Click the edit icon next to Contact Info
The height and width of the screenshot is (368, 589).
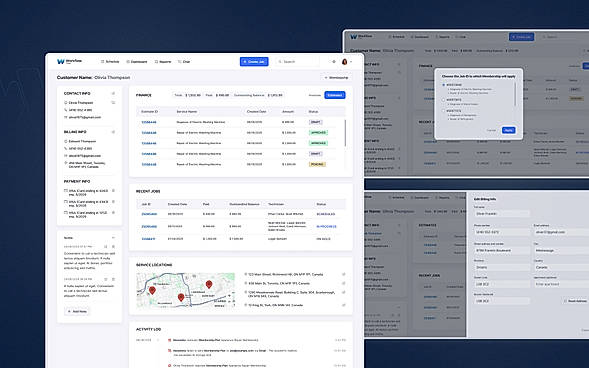click(x=113, y=93)
